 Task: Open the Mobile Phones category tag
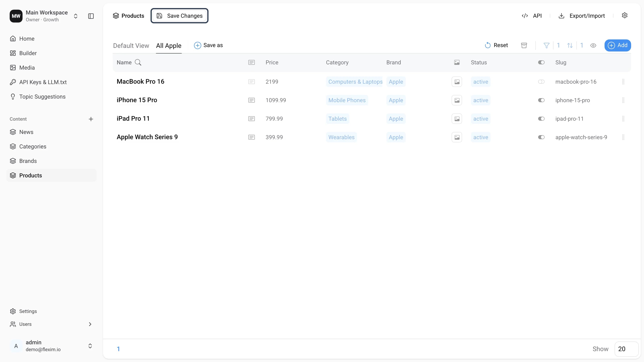coord(347,100)
